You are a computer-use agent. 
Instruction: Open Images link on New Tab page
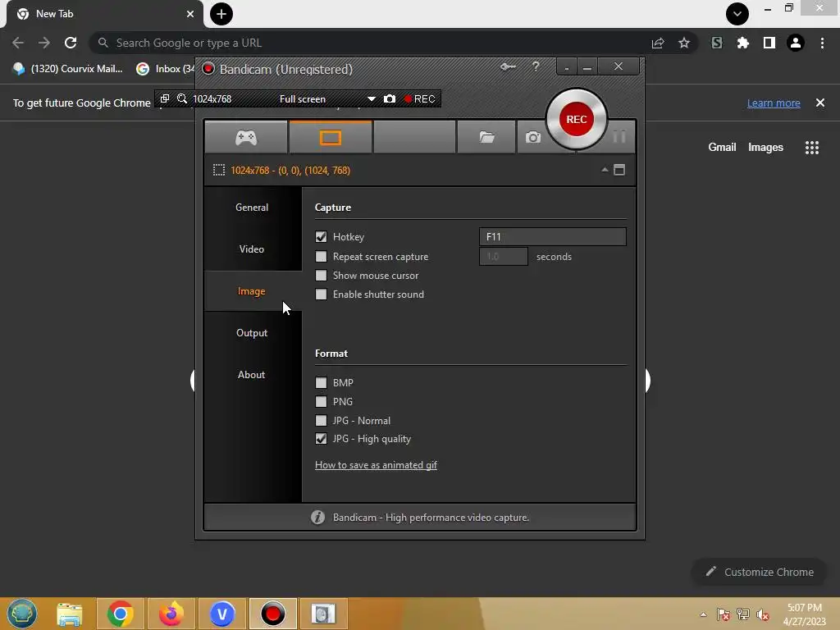[x=765, y=148]
